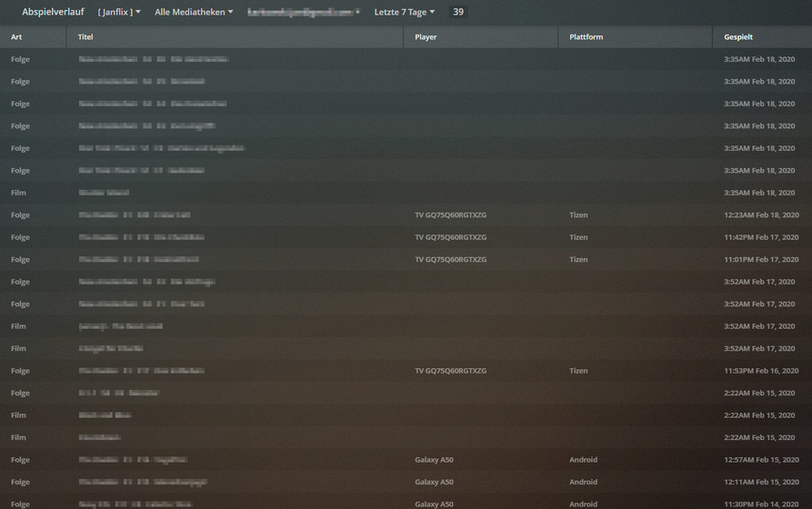
Task: Open the [ Janflix ] server dropdown
Action: (119, 12)
